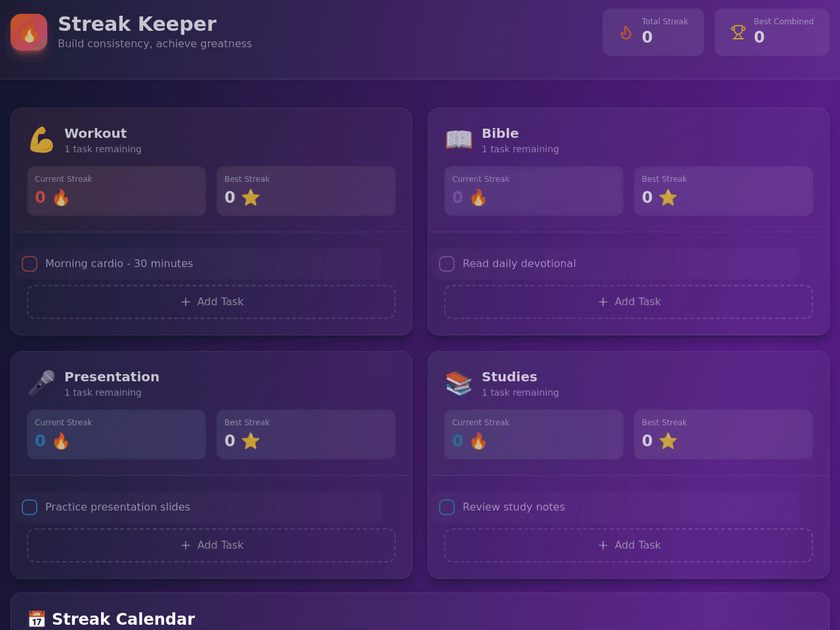Click the Presentation best streak star icon
Viewport: 840px width, 630px height.
pyautogui.click(x=251, y=441)
